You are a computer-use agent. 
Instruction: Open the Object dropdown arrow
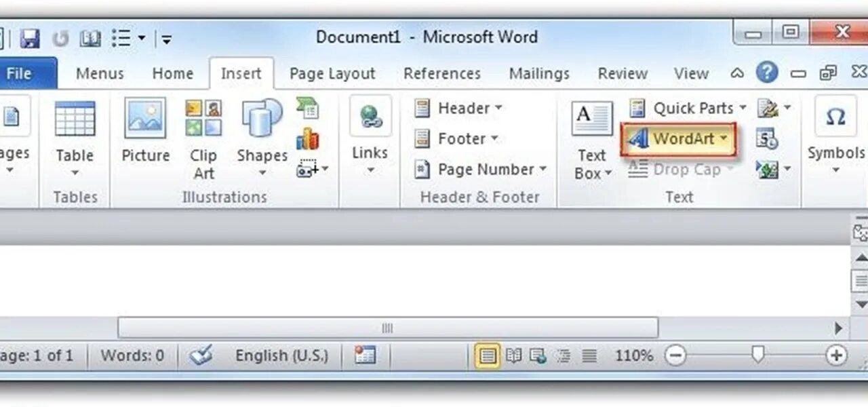(787, 169)
